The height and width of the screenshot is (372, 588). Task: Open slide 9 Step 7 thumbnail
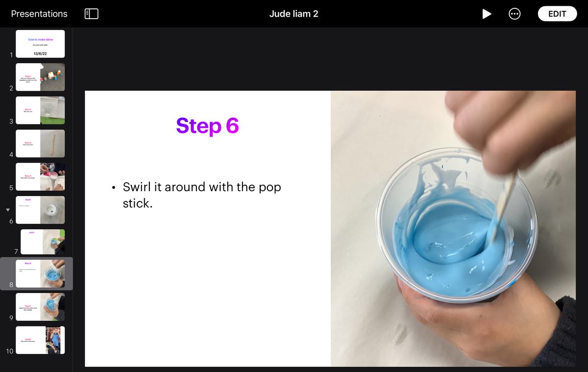[40, 307]
